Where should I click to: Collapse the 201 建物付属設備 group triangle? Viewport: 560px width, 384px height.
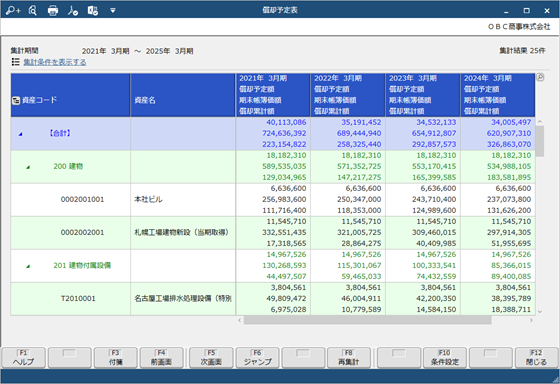click(28, 266)
